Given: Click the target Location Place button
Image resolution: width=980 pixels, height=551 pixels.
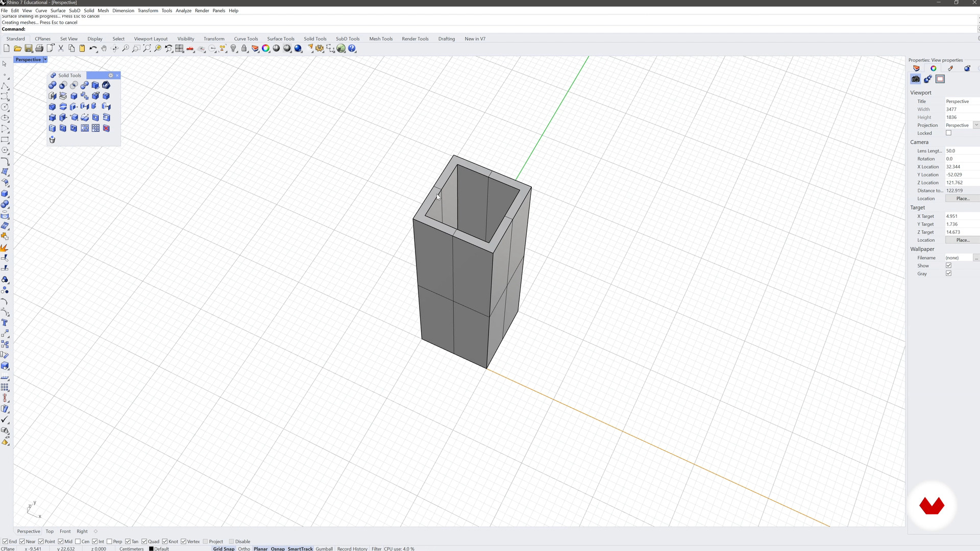Looking at the screenshot, I should [x=962, y=240].
